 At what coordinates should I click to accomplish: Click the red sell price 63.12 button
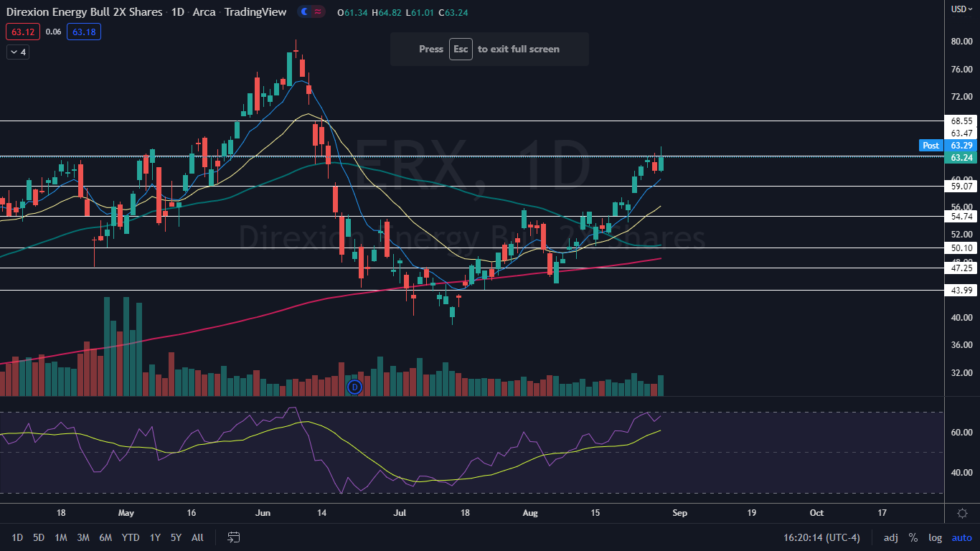(23, 32)
